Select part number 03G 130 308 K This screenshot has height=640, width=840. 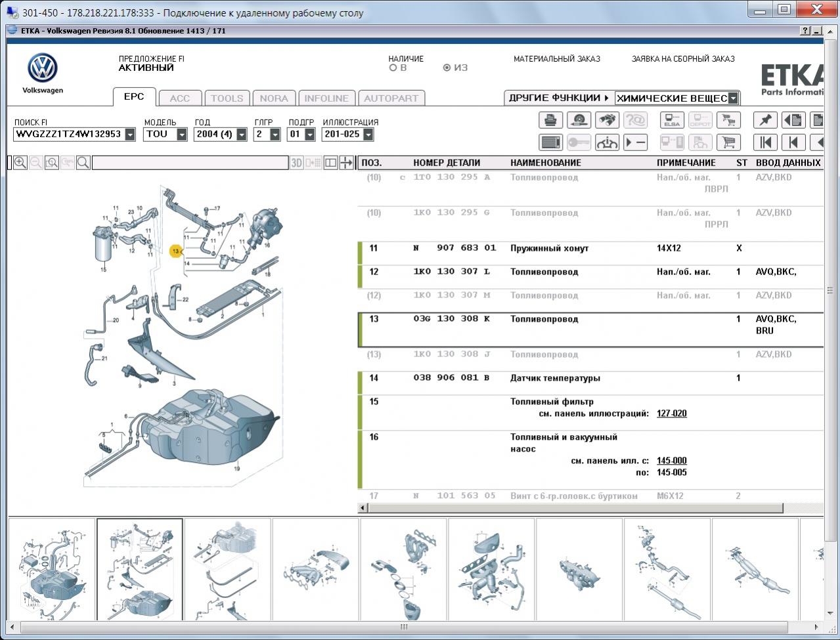click(452, 319)
